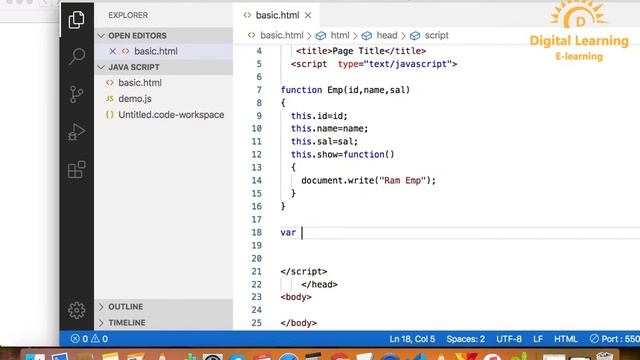Click the function Emp(id,name,sal) line
This screenshot has height=360, width=640.
pos(345,90)
